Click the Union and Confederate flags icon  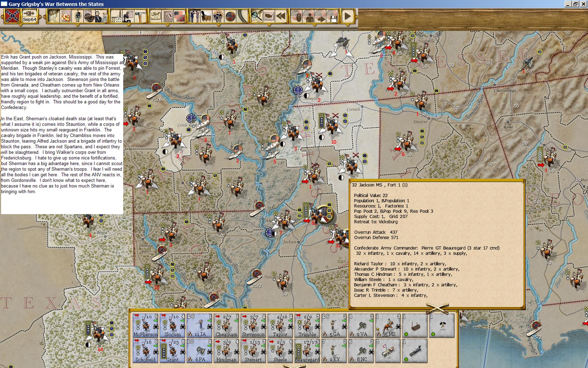tap(179, 16)
